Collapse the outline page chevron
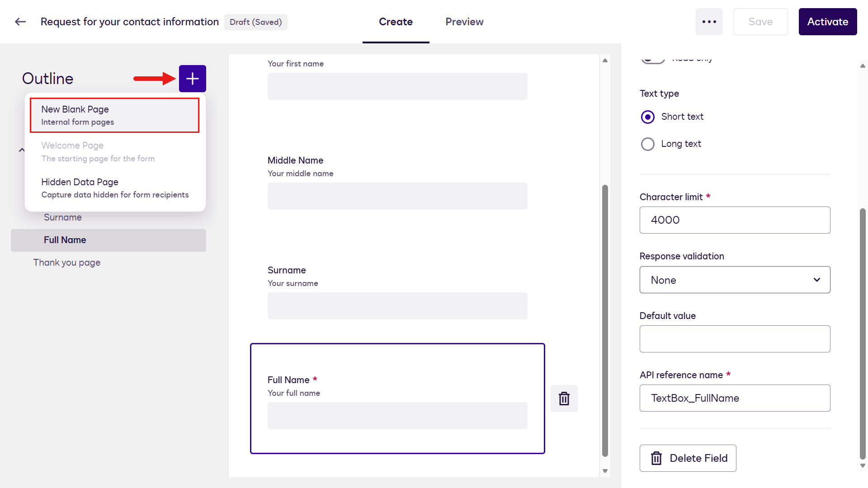Viewport: 868px width, 488px height. 21,150
